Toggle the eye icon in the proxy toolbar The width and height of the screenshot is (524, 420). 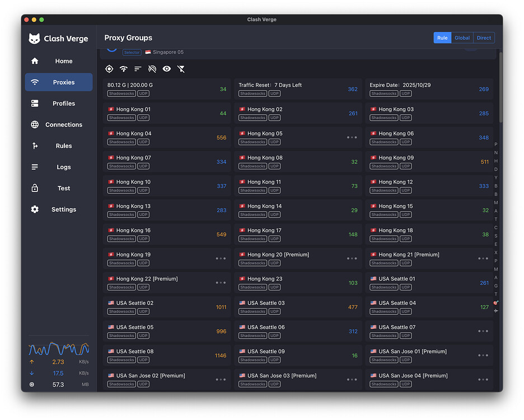click(x=166, y=69)
